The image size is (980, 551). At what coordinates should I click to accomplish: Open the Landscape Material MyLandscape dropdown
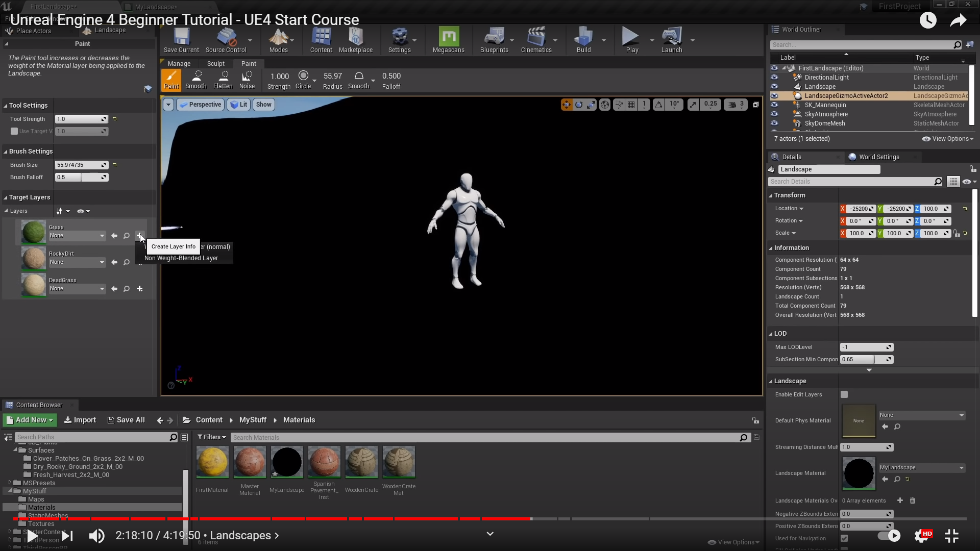tap(921, 468)
